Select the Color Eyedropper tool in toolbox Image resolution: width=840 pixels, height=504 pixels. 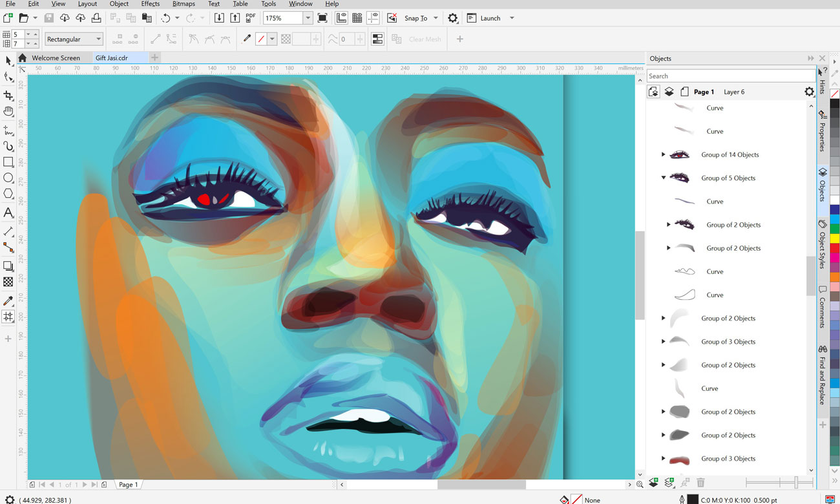(x=8, y=300)
